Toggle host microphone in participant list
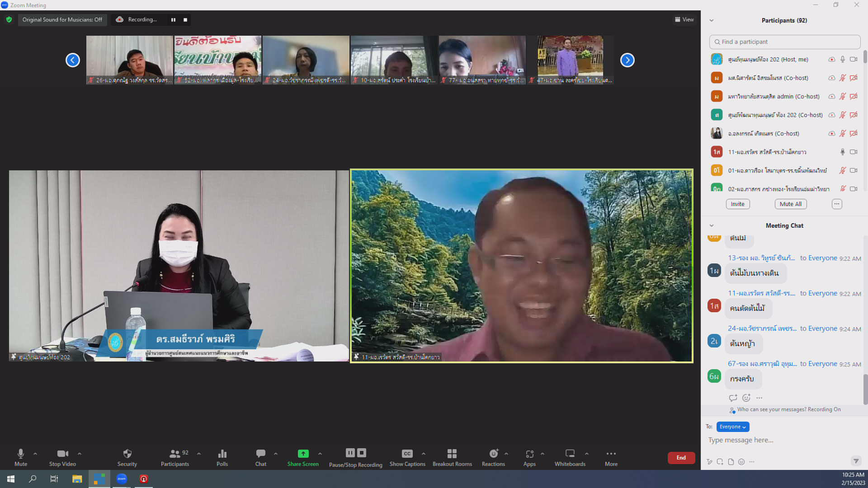Viewport: 868px width, 488px height. point(843,59)
